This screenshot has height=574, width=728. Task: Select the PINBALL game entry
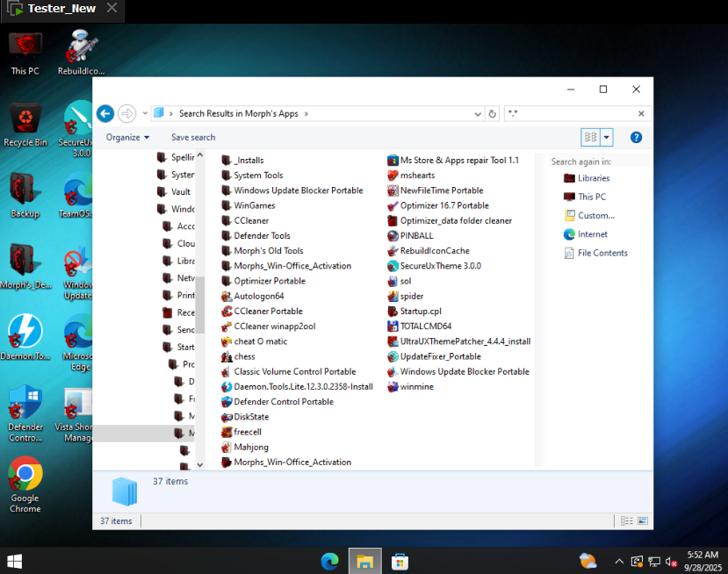click(416, 235)
